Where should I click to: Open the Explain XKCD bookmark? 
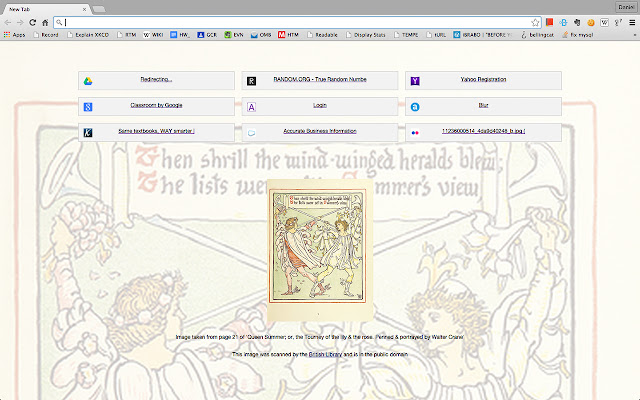coord(88,35)
